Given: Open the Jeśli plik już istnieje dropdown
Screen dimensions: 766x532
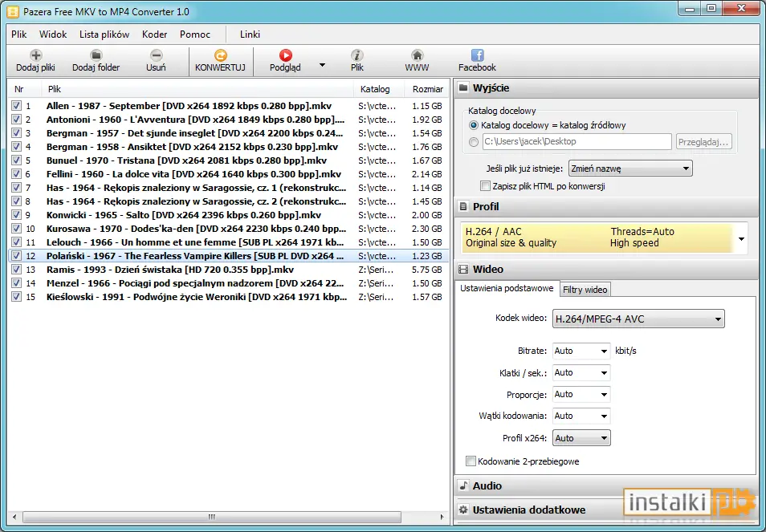Looking at the screenshot, I should 630,169.
